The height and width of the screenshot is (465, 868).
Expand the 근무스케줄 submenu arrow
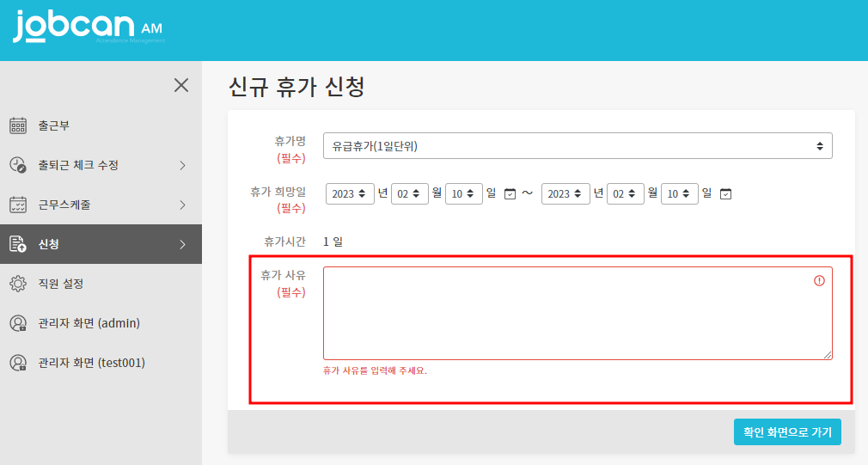pyautogui.click(x=182, y=205)
